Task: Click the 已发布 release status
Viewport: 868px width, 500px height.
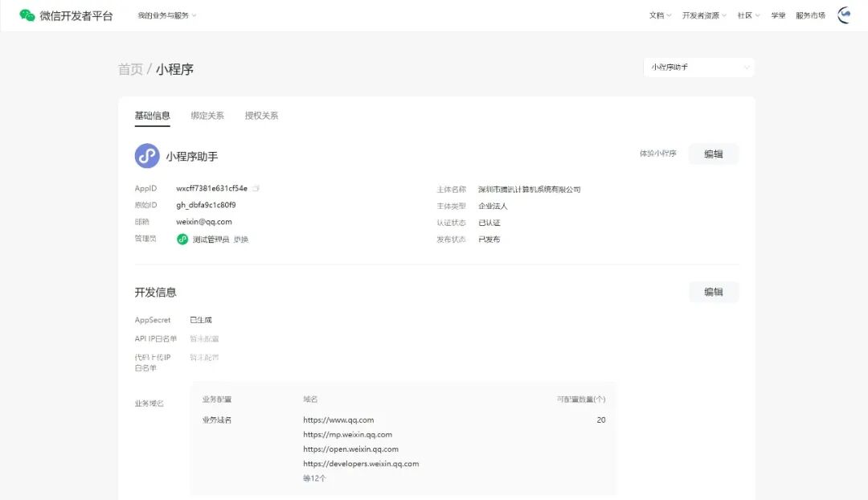Action: coord(489,240)
